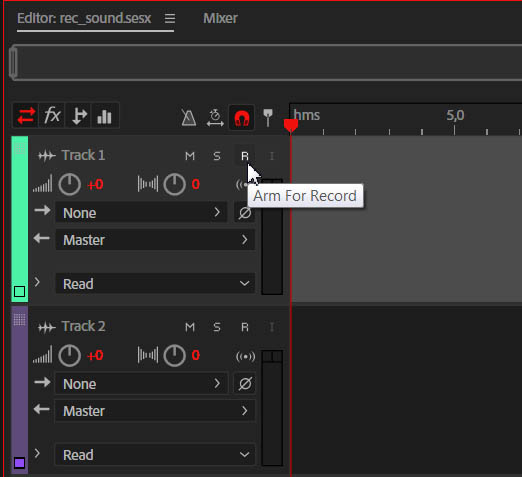Open Track 1 input dropdown showing None

[x=141, y=212]
